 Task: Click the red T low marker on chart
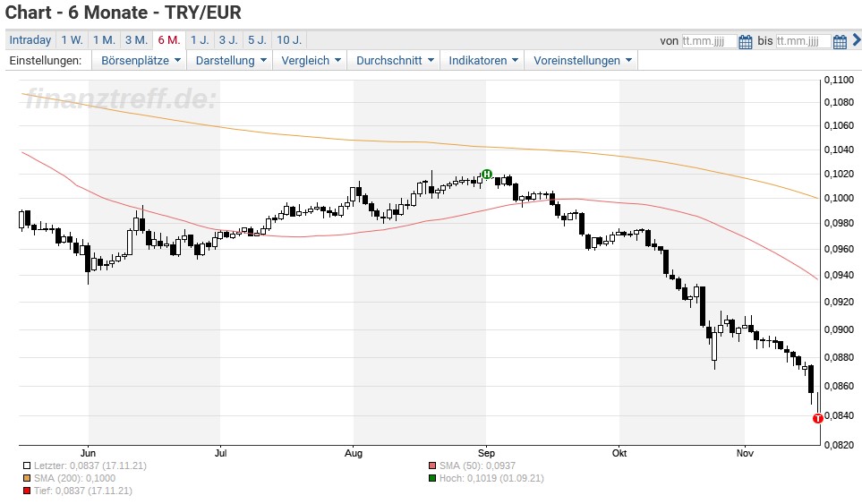pos(817,418)
